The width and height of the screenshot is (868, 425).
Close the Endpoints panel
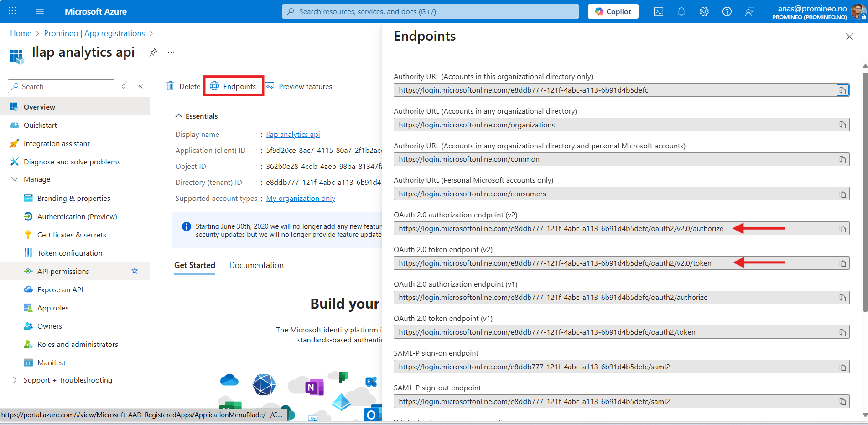(x=849, y=37)
